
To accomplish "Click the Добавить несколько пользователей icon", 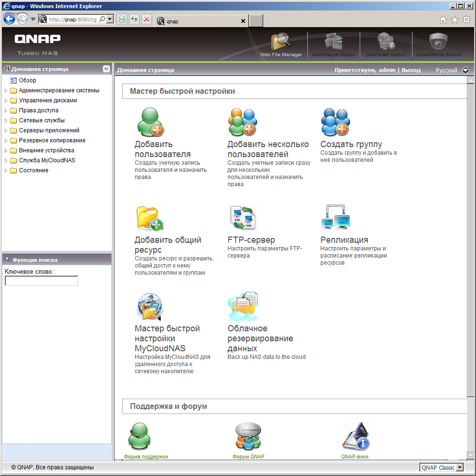I will [x=243, y=122].
